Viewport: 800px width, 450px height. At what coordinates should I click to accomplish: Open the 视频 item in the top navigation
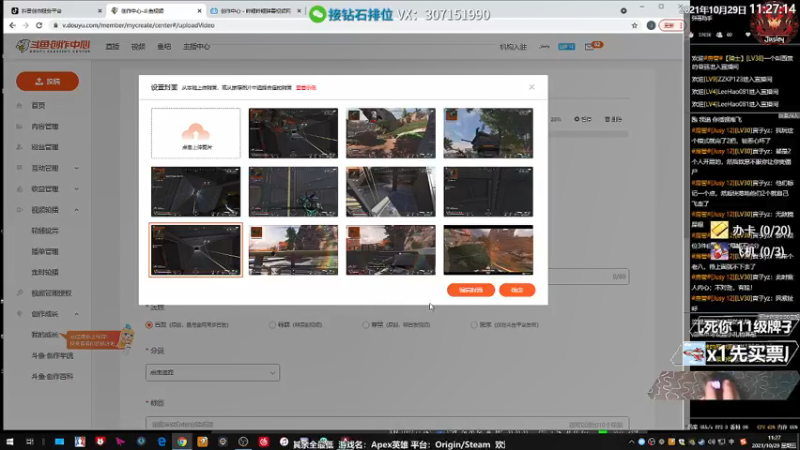tap(138, 46)
